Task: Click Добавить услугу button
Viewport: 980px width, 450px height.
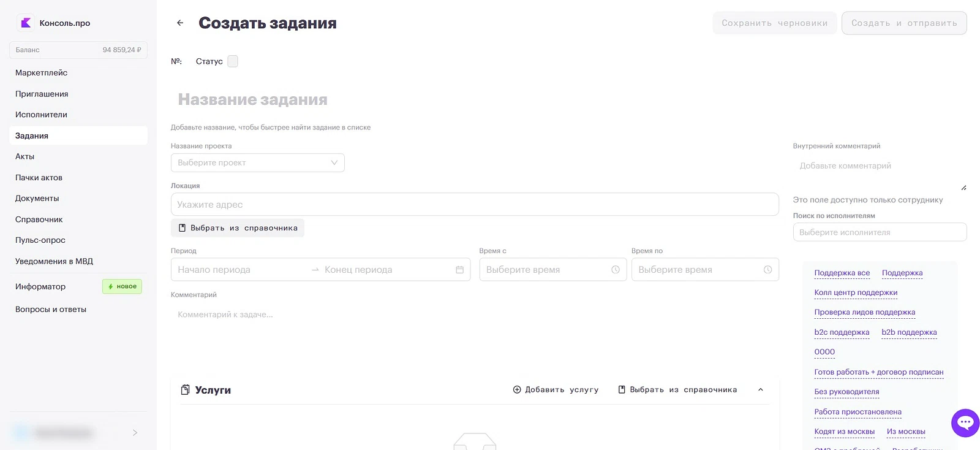Action: tap(556, 390)
